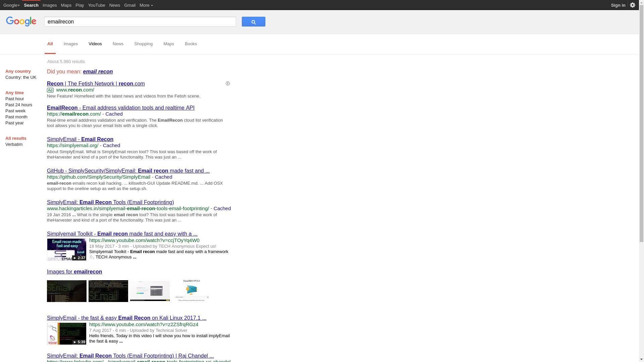The image size is (644, 362).
Task: Click the blue search magnifier button
Action: point(253,22)
